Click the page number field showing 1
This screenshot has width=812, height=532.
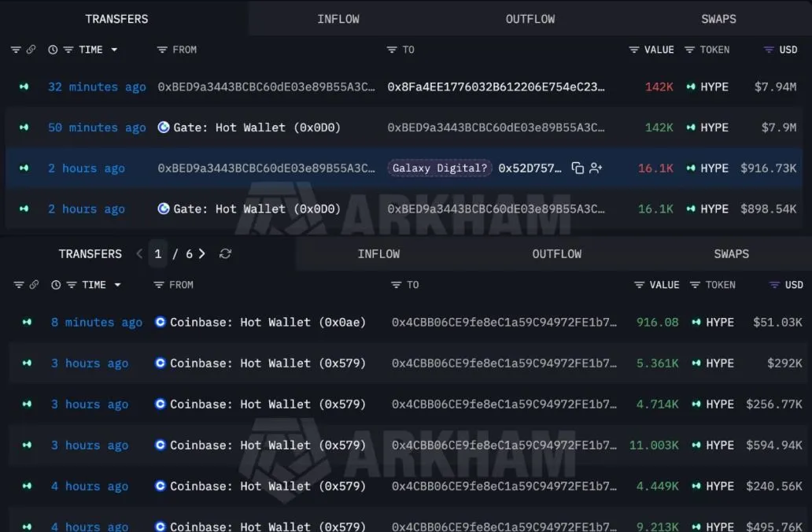(158, 254)
